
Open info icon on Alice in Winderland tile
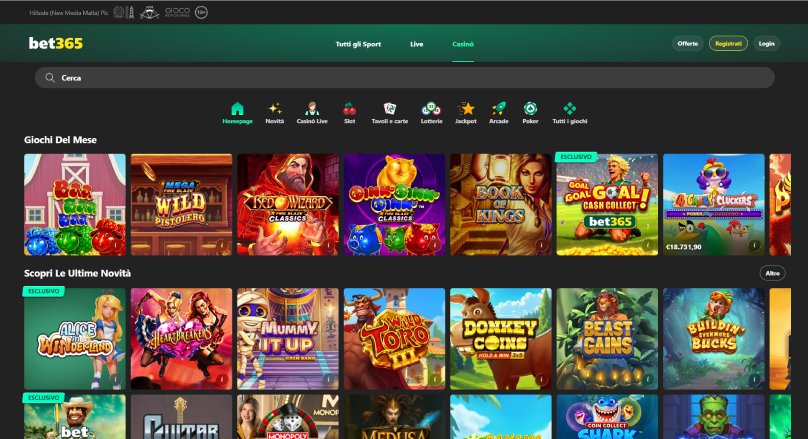click(116, 380)
